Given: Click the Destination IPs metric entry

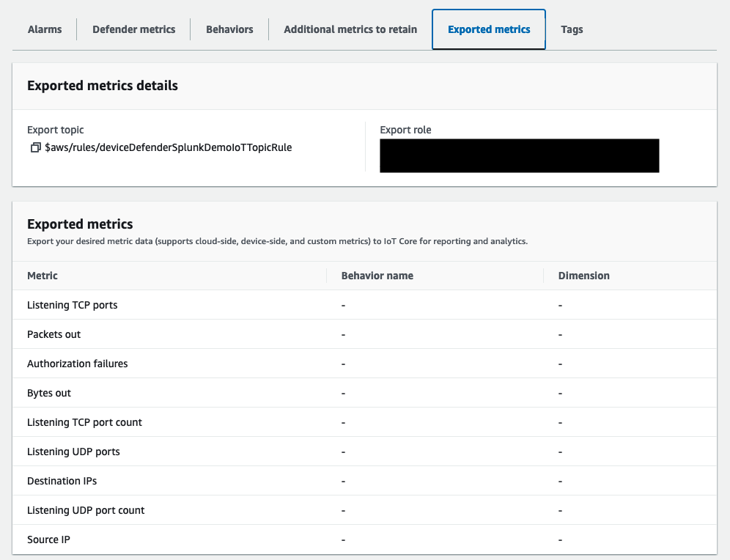Looking at the screenshot, I should click(x=62, y=480).
